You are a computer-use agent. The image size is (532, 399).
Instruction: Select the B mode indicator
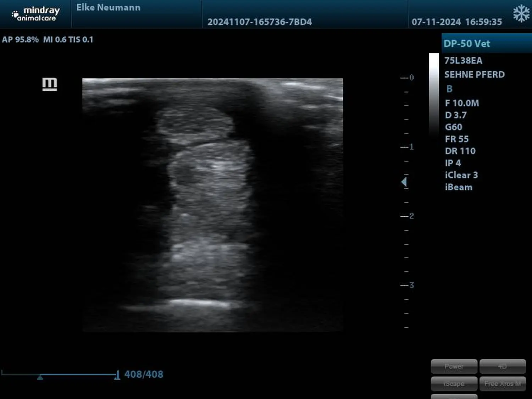pyautogui.click(x=449, y=89)
